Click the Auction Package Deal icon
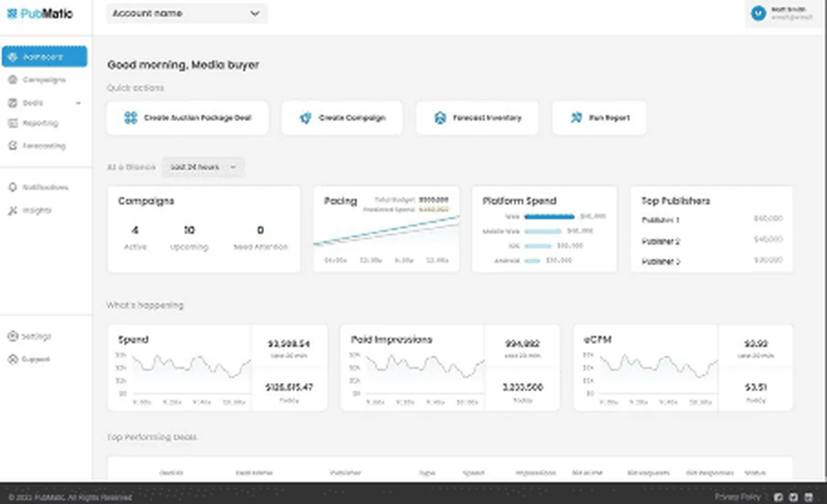827x504 pixels. (x=131, y=118)
